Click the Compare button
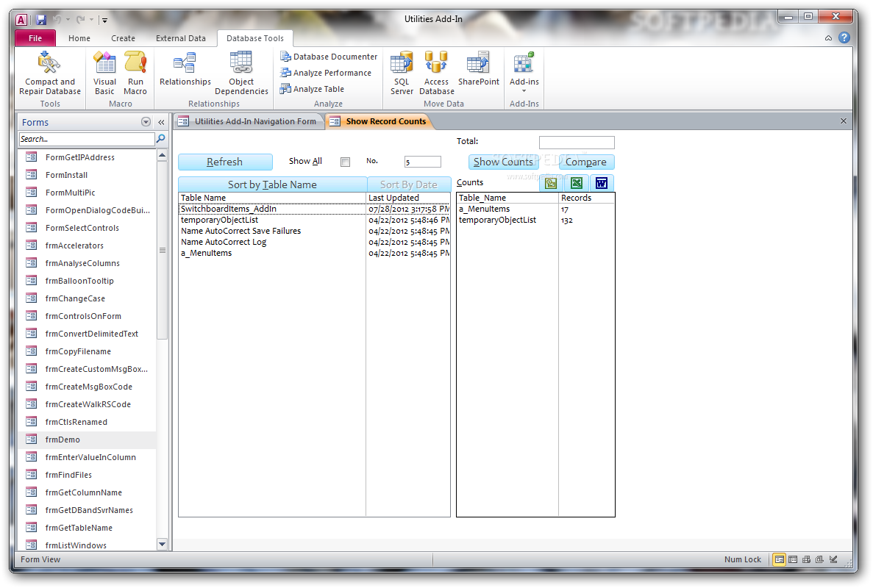This screenshot has height=588, width=873. pyautogui.click(x=586, y=162)
